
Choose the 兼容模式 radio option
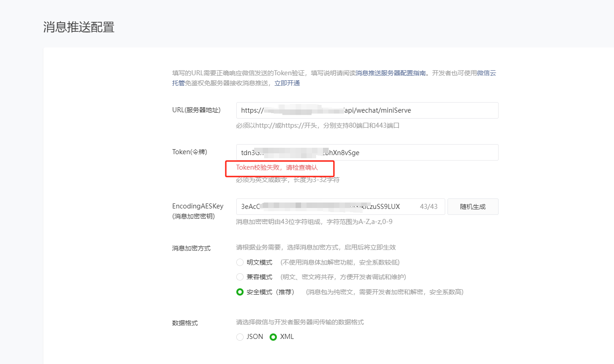[x=240, y=277]
